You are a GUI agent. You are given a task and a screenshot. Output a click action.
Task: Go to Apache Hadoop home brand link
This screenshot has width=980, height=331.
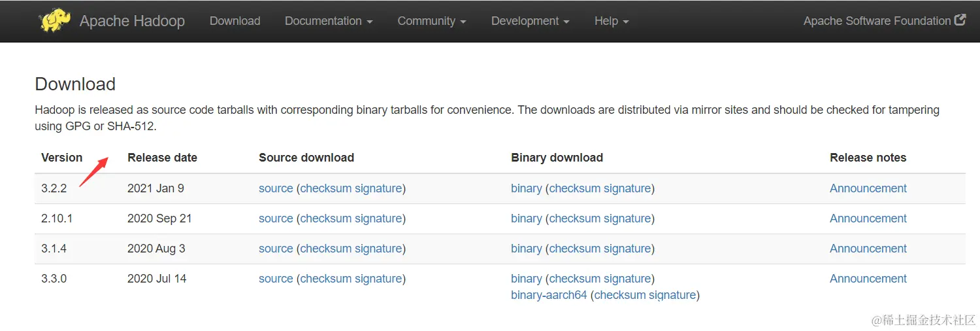(x=132, y=21)
